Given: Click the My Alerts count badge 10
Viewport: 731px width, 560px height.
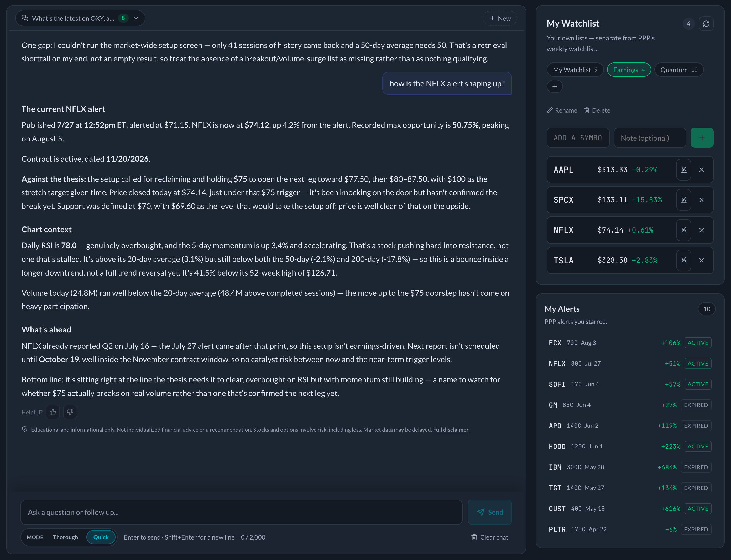Looking at the screenshot, I should [x=707, y=309].
